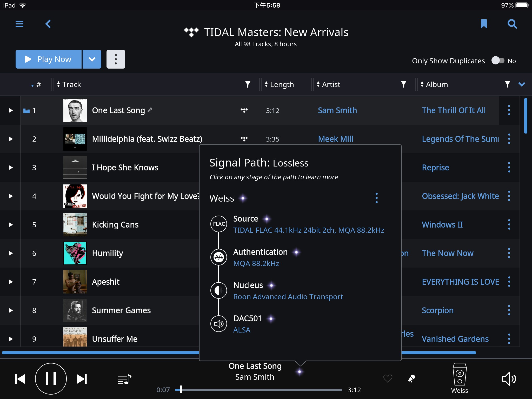The image size is (532, 399).
Task: Click One Last Song title in player bar
Action: coord(255,366)
